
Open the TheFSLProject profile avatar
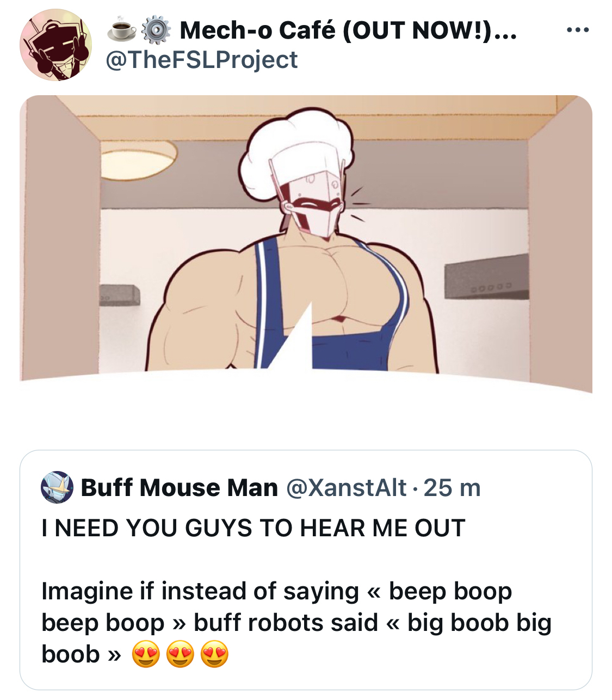pos(55,45)
